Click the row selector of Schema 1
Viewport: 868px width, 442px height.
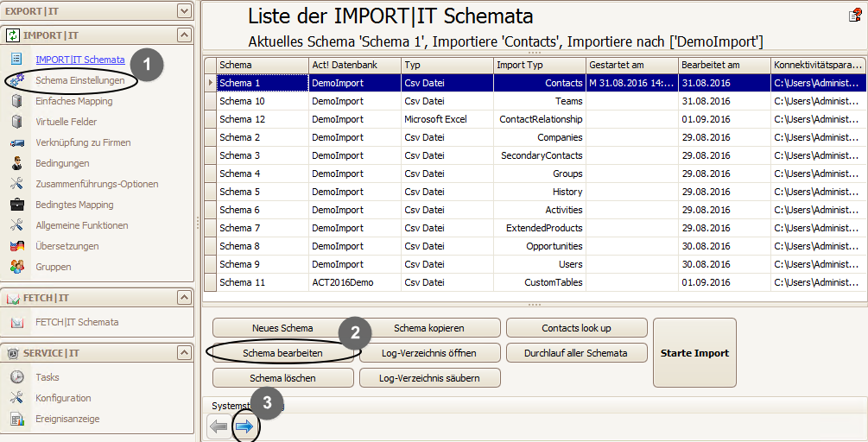click(x=211, y=83)
